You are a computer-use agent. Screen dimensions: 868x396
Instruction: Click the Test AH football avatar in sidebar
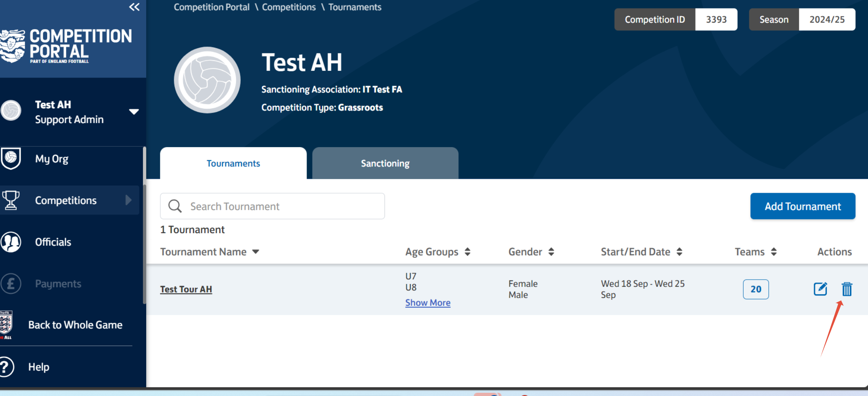[11, 111]
